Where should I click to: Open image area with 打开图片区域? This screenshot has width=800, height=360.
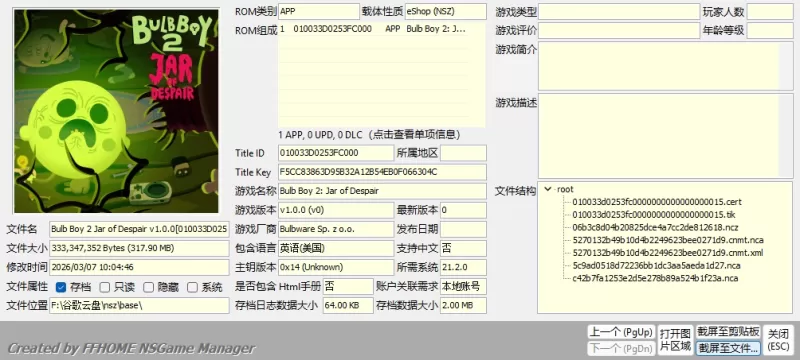click(675, 340)
